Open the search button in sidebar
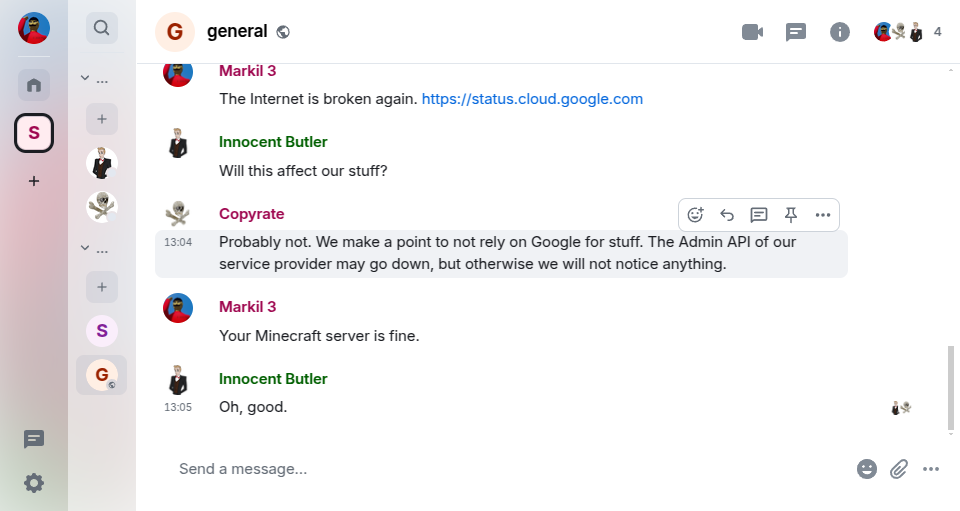 pos(101,28)
